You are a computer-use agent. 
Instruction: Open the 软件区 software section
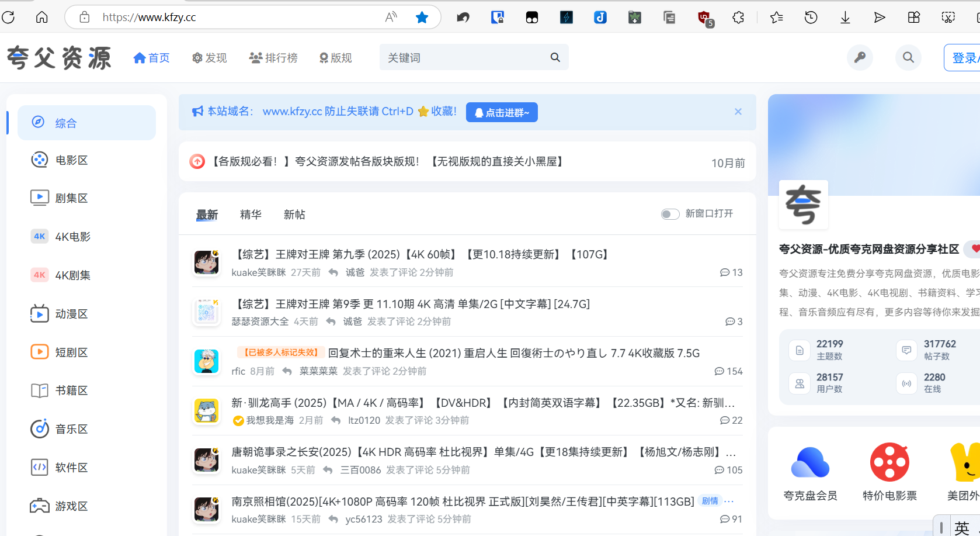coord(71,468)
